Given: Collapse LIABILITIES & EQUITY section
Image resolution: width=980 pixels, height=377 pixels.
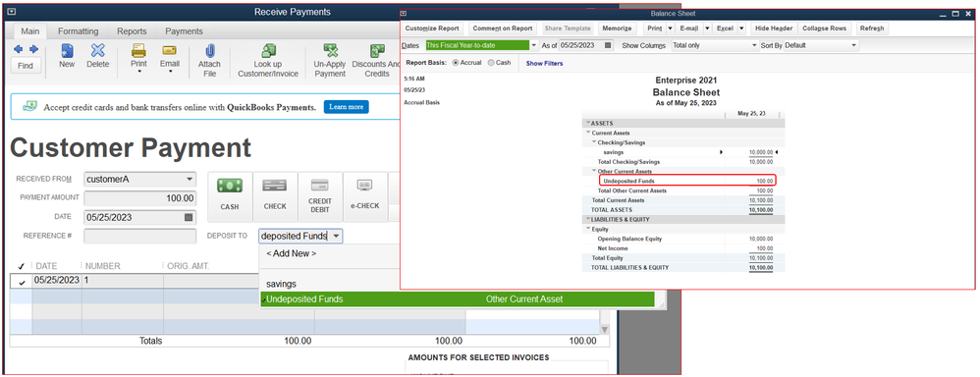Looking at the screenshot, I should pos(587,220).
